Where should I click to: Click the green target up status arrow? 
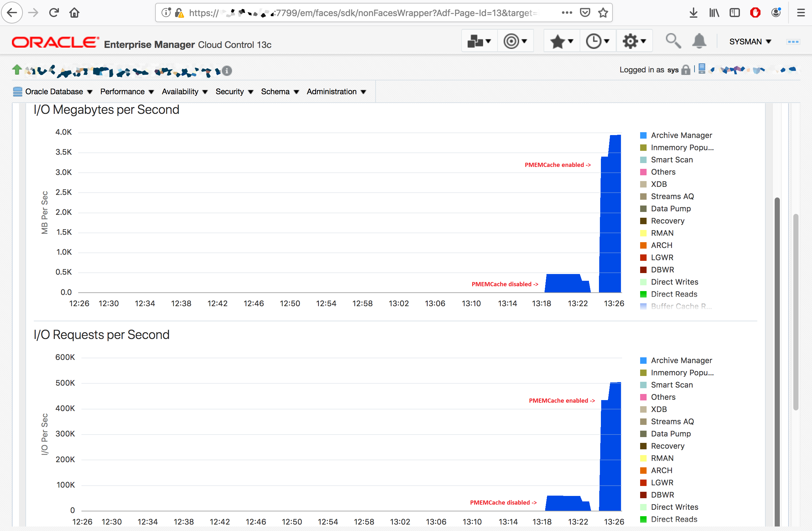(17, 70)
